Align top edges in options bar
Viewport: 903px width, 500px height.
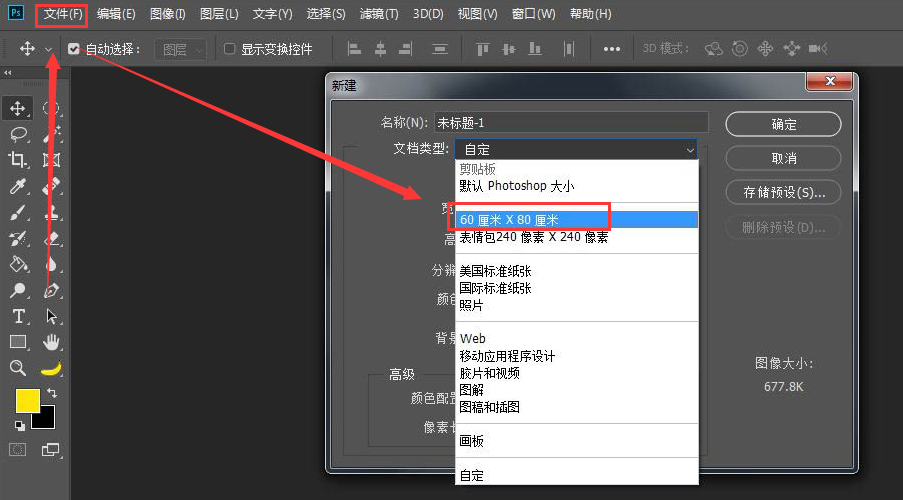click(483, 49)
